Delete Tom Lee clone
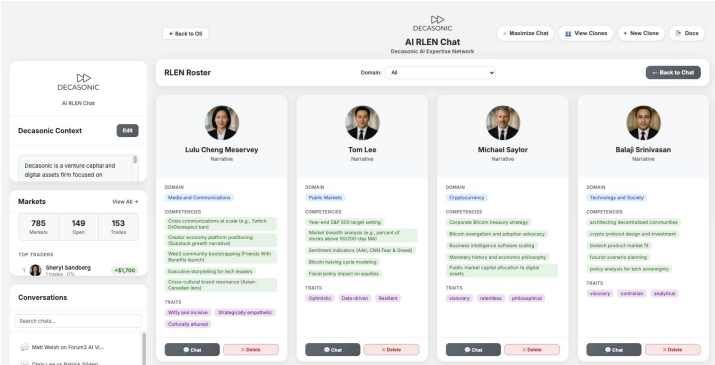The image size is (715, 365). [x=391, y=350]
